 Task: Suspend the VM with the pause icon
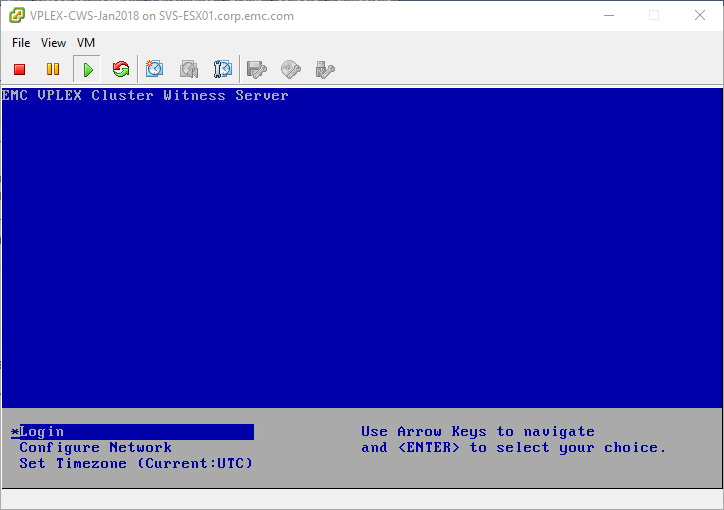click(53, 69)
